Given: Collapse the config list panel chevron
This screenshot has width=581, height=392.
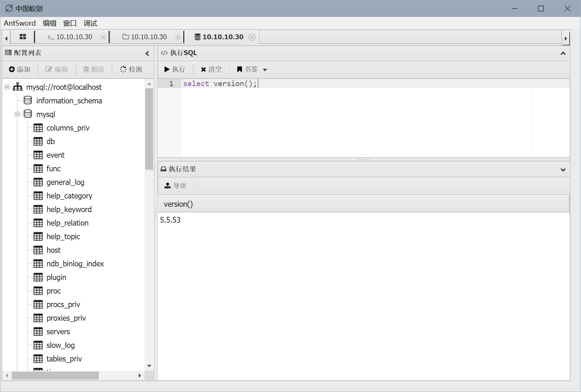Looking at the screenshot, I should (x=147, y=53).
